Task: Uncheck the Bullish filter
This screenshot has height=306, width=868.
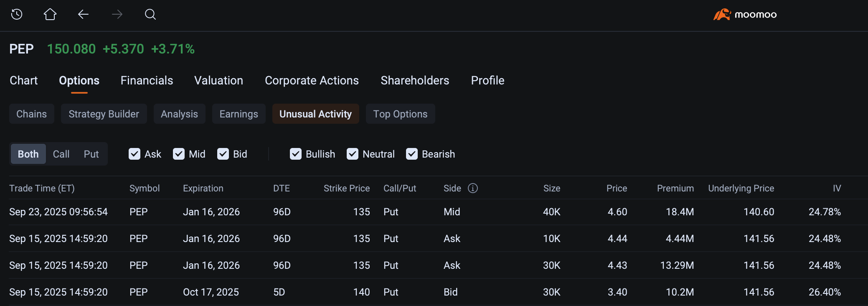Action: point(296,154)
